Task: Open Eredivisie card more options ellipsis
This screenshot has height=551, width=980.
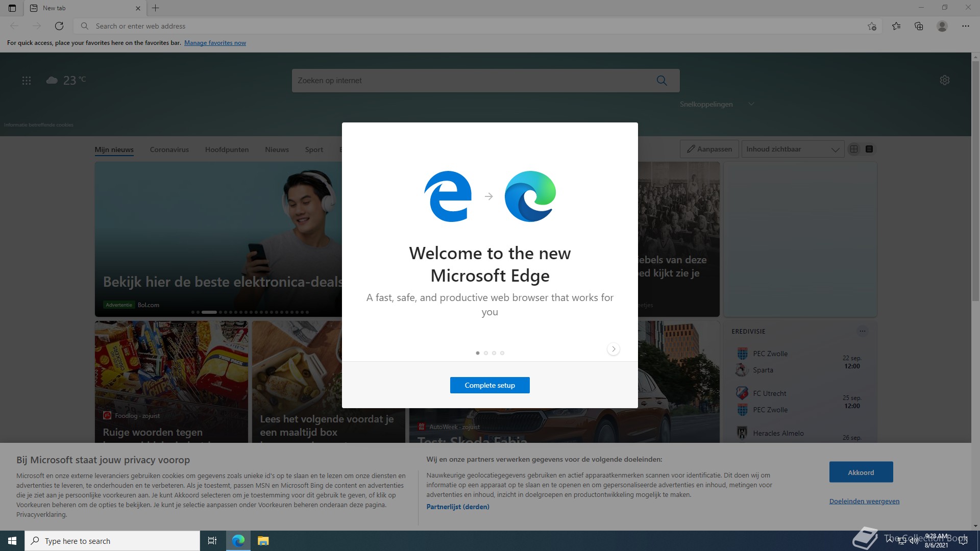Action: pyautogui.click(x=863, y=331)
